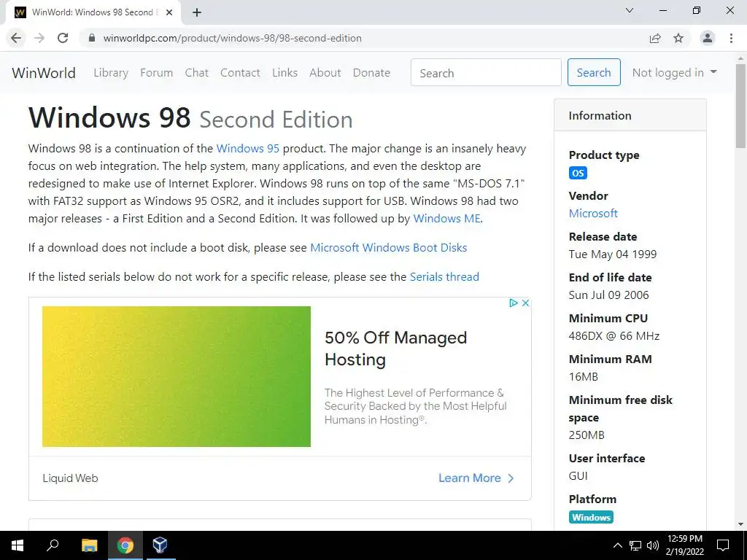Close the WinWorld browser tab
Viewport: 747px width, 560px height.
click(x=169, y=13)
